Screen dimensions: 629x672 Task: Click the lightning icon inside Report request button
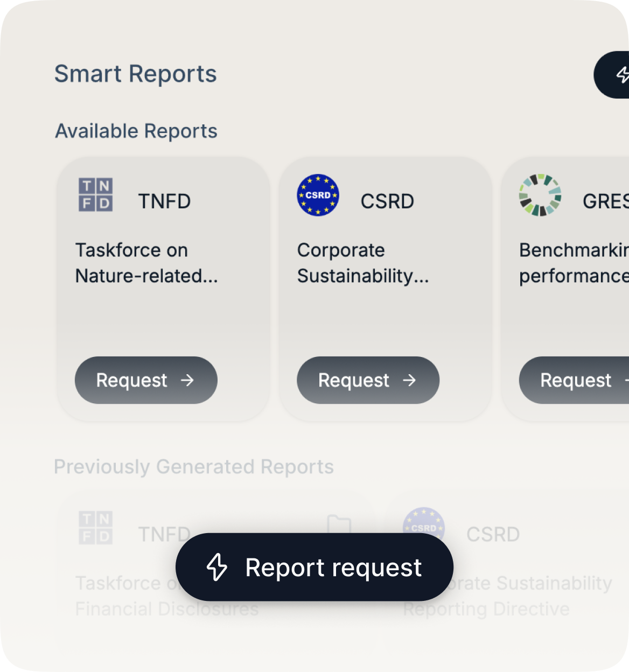pos(217,568)
